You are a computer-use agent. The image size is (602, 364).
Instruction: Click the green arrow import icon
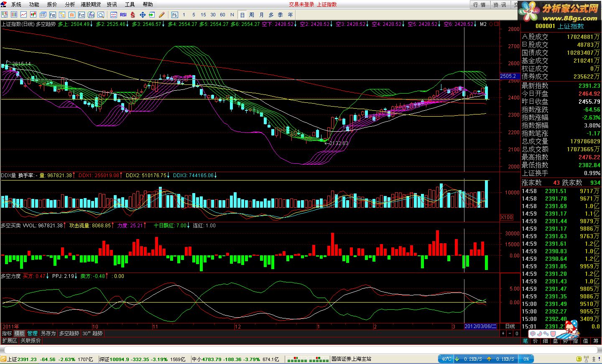click(x=152, y=15)
